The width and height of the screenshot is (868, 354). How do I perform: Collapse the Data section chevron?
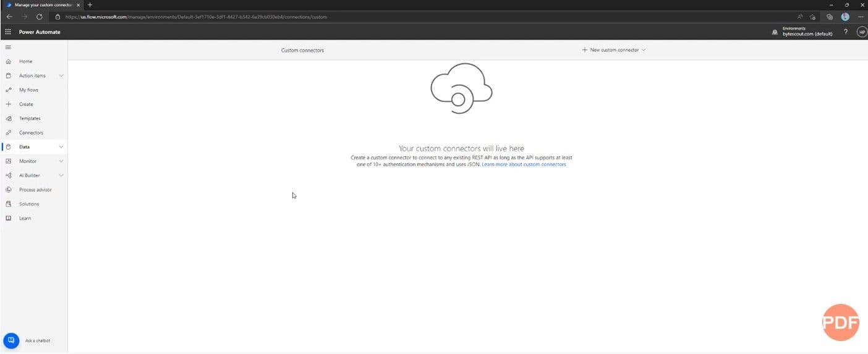(x=61, y=147)
